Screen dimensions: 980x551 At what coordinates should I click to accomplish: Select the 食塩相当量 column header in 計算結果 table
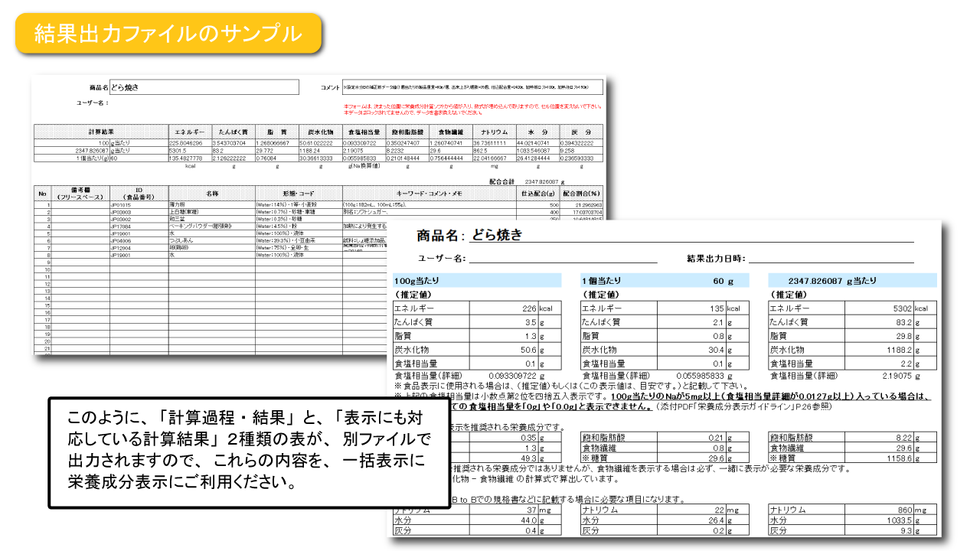(x=364, y=132)
